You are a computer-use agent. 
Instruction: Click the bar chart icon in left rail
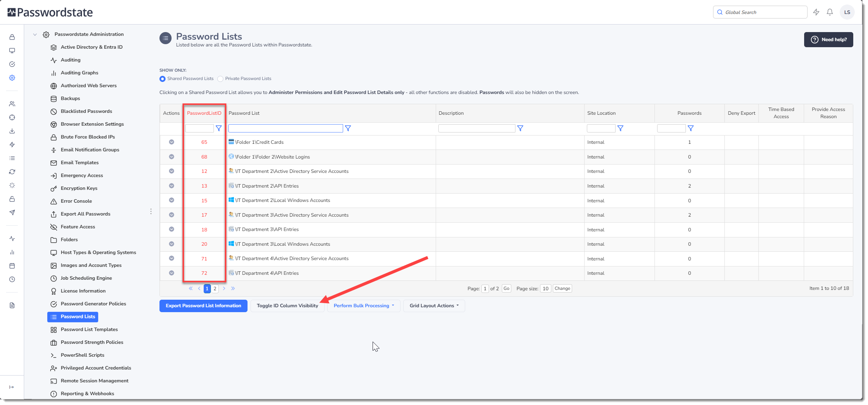pos(12,252)
